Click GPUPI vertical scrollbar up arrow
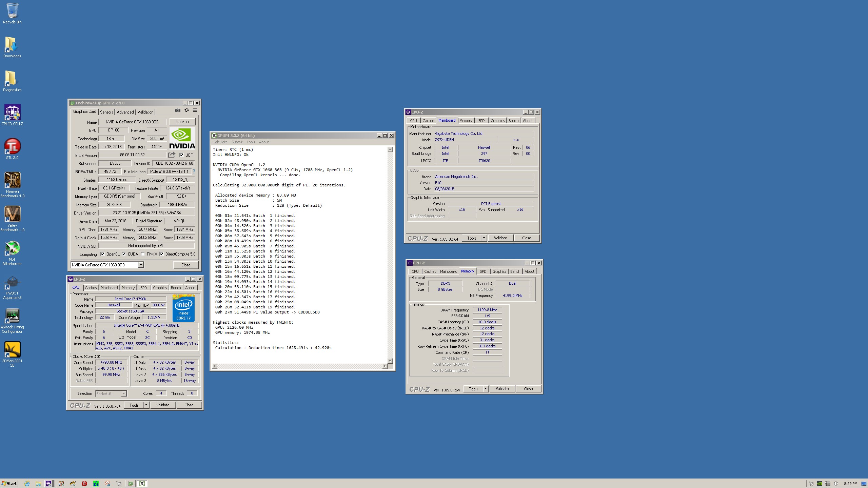The width and height of the screenshot is (868, 488). (390, 149)
